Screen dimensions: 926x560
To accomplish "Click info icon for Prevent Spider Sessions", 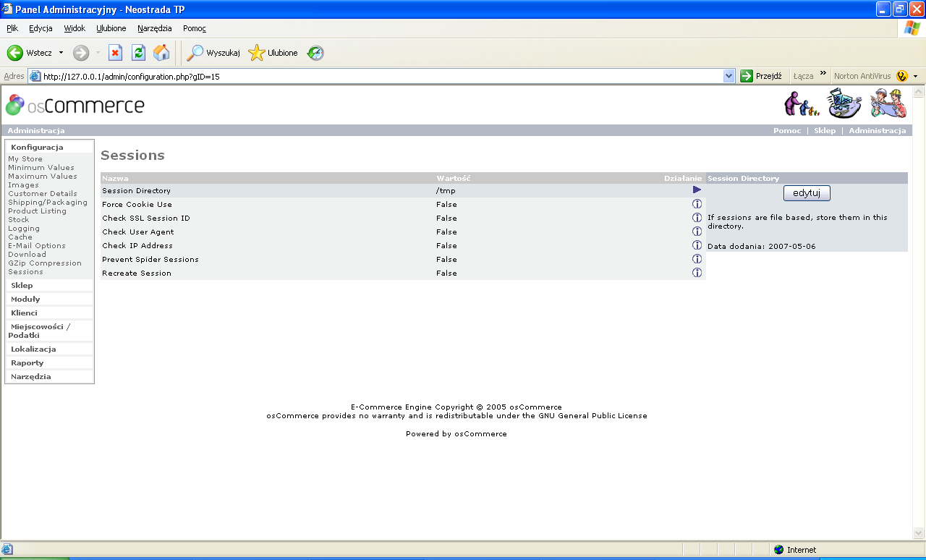I will tap(697, 259).
